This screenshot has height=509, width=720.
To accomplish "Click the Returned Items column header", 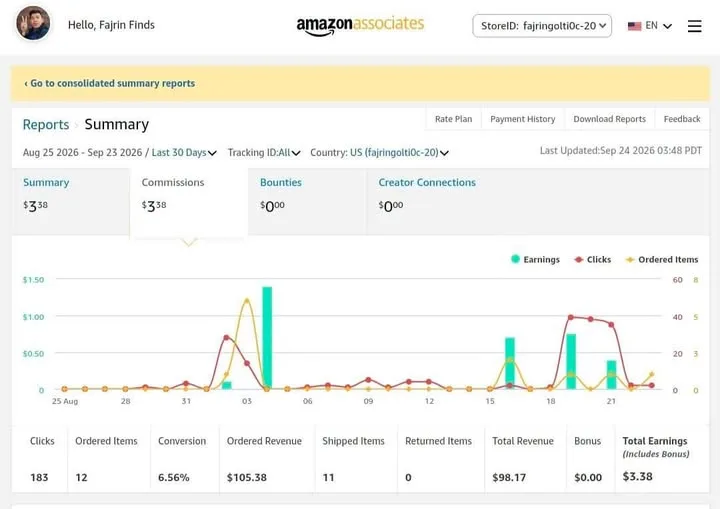I will pos(438,441).
